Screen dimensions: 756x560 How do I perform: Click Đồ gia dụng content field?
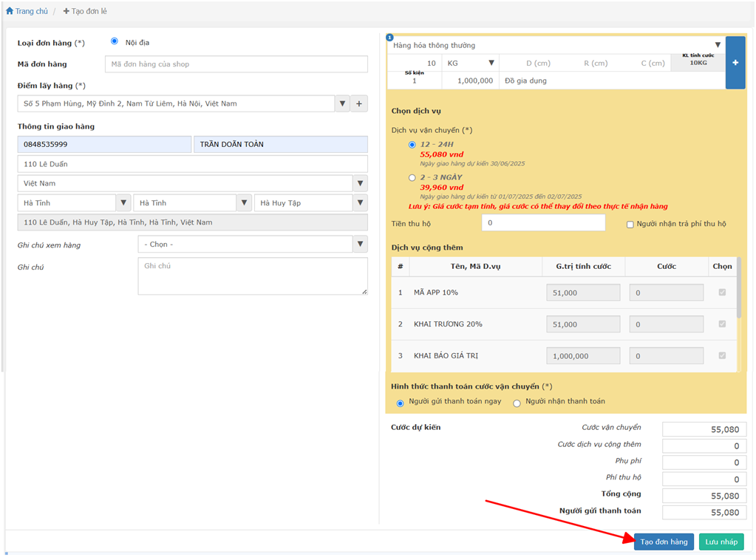pos(613,81)
